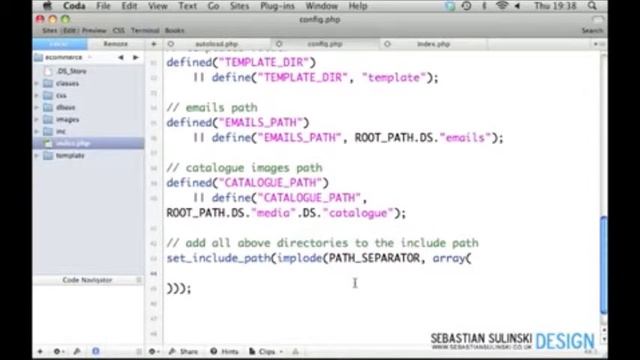This screenshot has height=360, width=640.
Task: Select the highlighted index.php file
Action: [88, 143]
